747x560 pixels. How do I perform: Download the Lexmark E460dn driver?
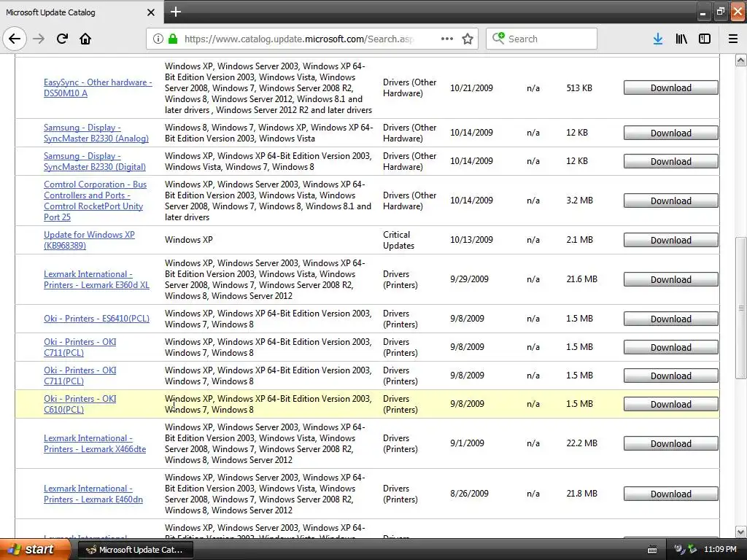click(x=671, y=494)
